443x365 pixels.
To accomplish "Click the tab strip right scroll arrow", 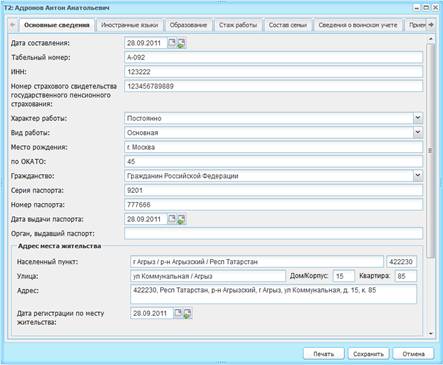I will (x=431, y=25).
